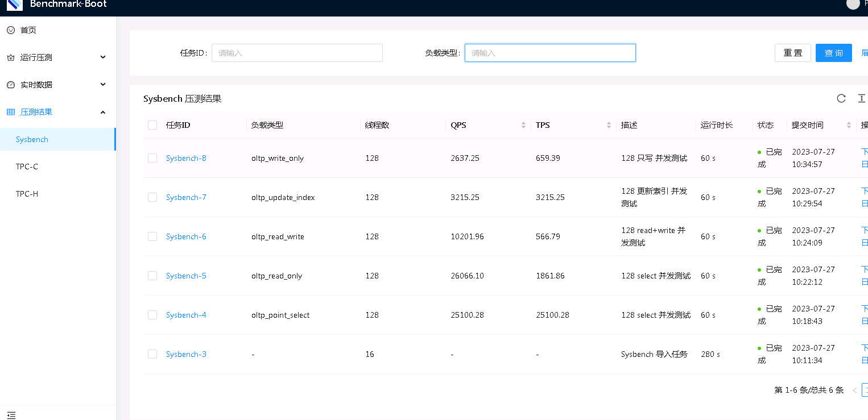The width and height of the screenshot is (868, 420).
Task: Go to 首页 in the sidebar
Action: tap(28, 30)
